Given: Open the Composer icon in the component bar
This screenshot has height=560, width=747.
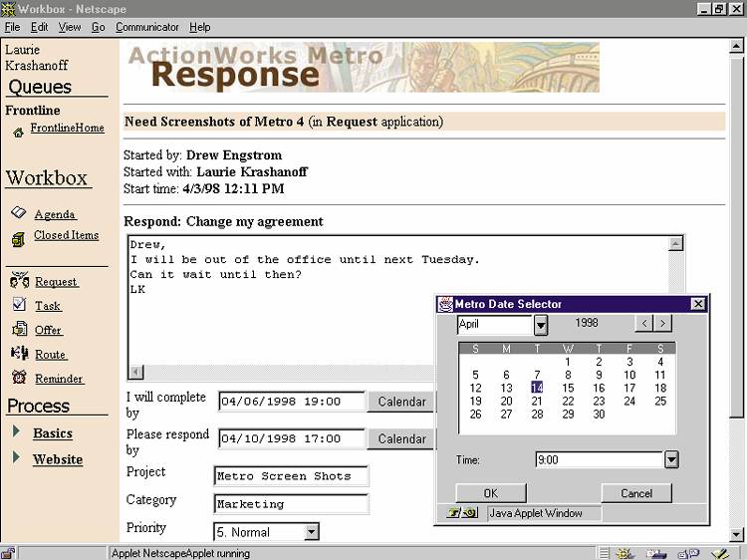Looking at the screenshot, I should click(719, 553).
